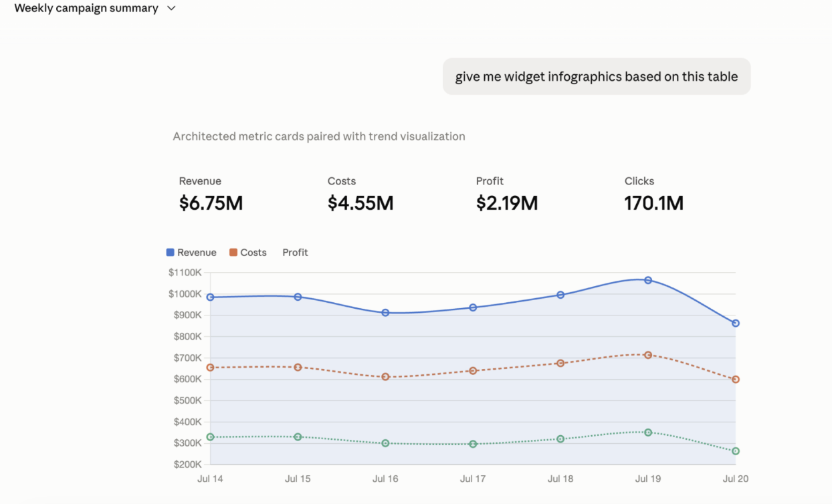The width and height of the screenshot is (832, 504).
Task: Click the $500K y-axis label
Action: click(x=187, y=400)
